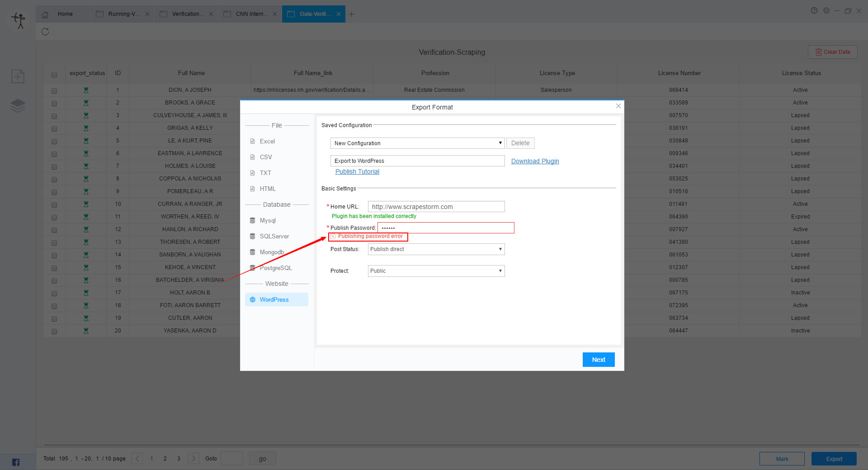Screen dimensions: 868x470
Task: Open the Protect dropdown set to Public
Action: coord(436,271)
